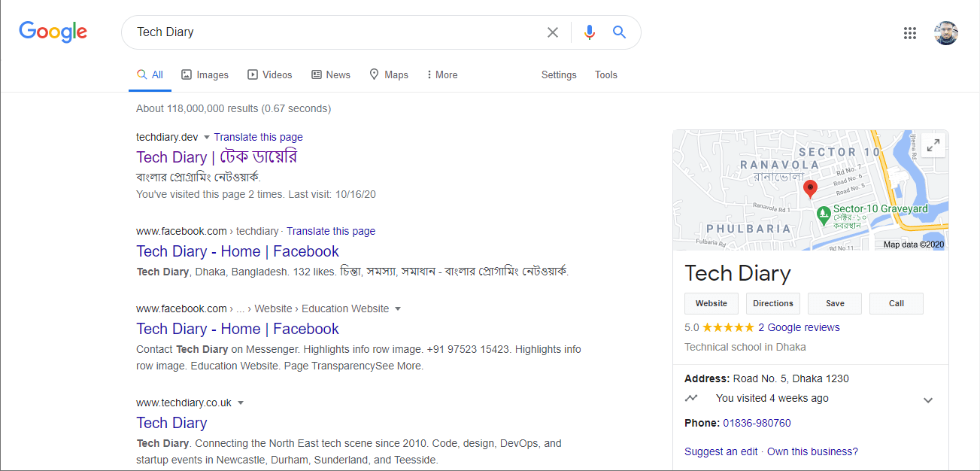Screen dimensions: 980x471
Task: Open dropdown arrow beside techdiary.dev
Action: point(207,138)
